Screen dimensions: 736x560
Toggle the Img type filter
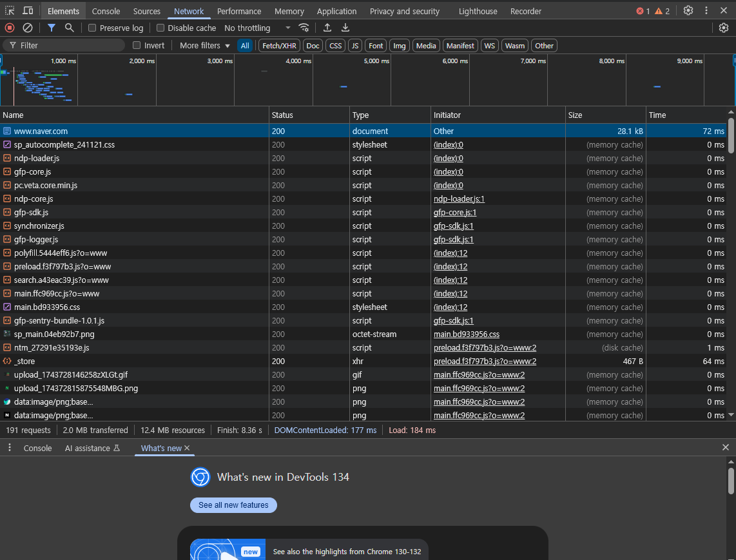tap(400, 46)
